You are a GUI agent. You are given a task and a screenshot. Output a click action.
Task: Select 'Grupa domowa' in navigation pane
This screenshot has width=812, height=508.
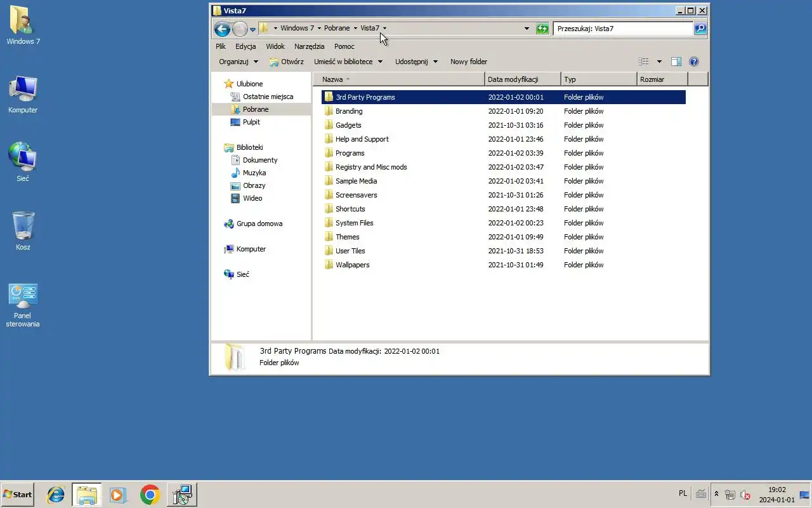point(253,224)
